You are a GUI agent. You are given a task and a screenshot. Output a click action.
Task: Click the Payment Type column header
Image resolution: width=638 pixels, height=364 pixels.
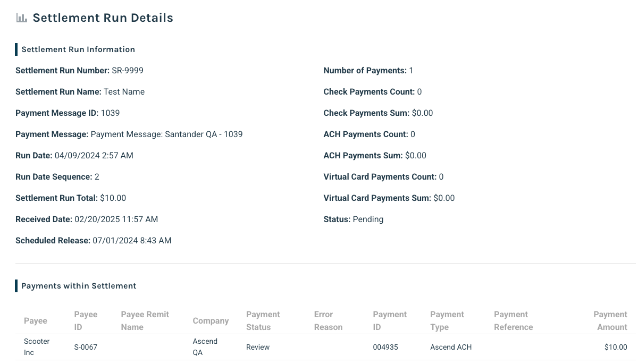tap(447, 321)
